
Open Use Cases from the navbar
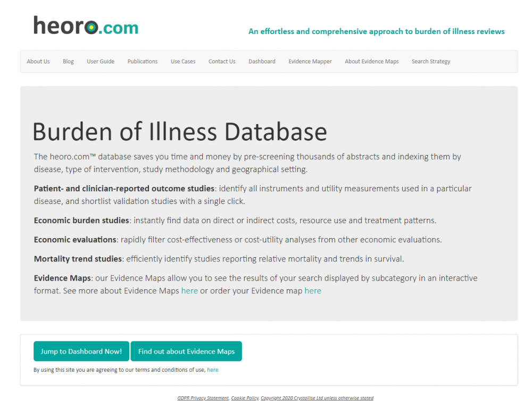[x=183, y=61]
